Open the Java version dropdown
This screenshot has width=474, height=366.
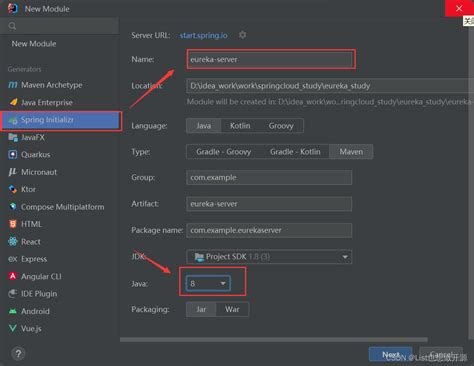click(208, 284)
